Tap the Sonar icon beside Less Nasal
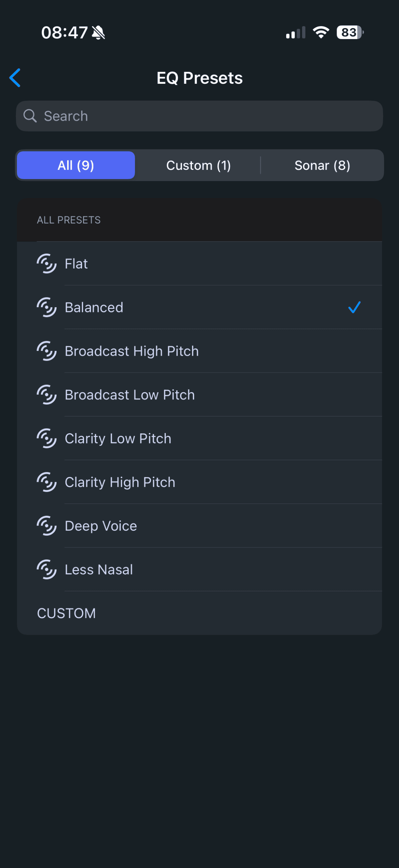Screen dimensions: 399x868 click(x=46, y=569)
